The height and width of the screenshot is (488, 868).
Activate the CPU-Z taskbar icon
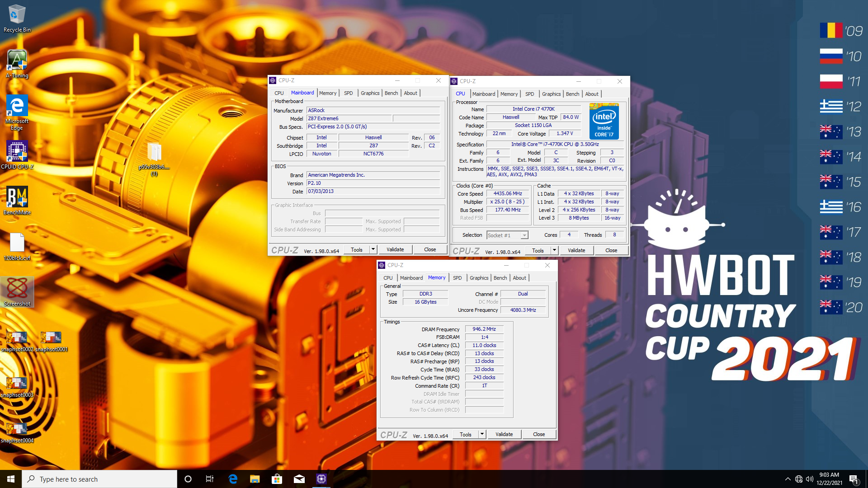coord(321,479)
